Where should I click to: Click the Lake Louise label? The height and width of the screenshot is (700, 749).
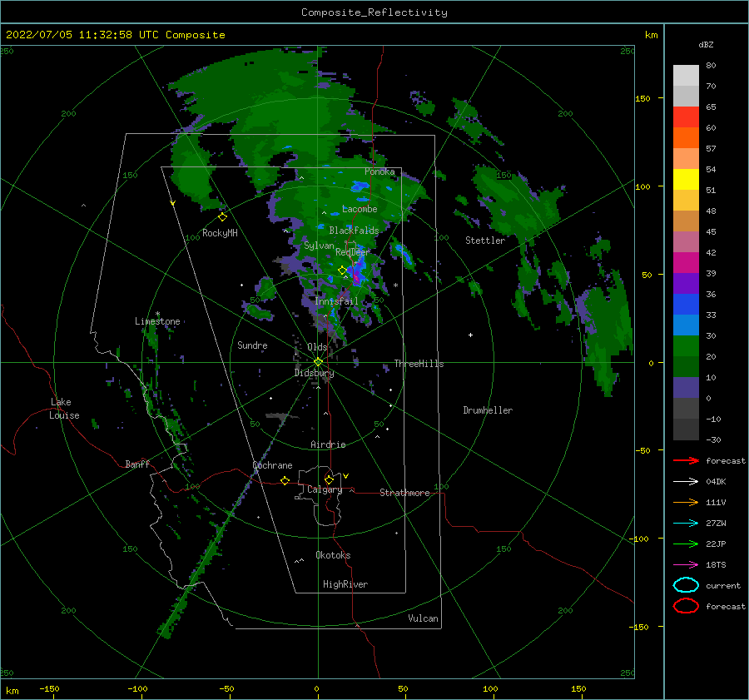pos(64,409)
